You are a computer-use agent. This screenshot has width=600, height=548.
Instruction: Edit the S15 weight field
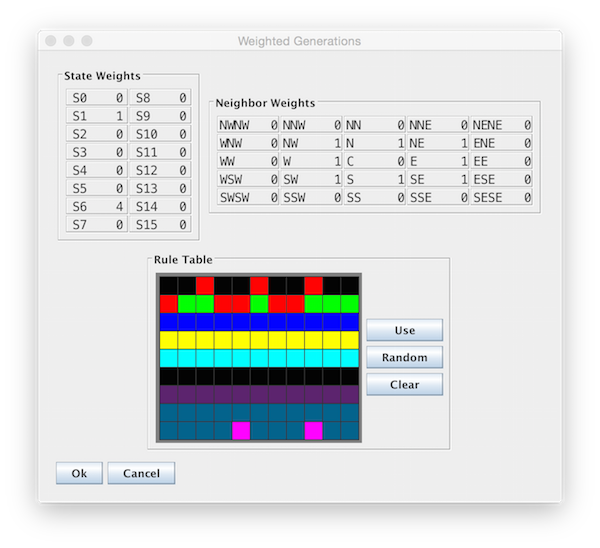(x=160, y=224)
